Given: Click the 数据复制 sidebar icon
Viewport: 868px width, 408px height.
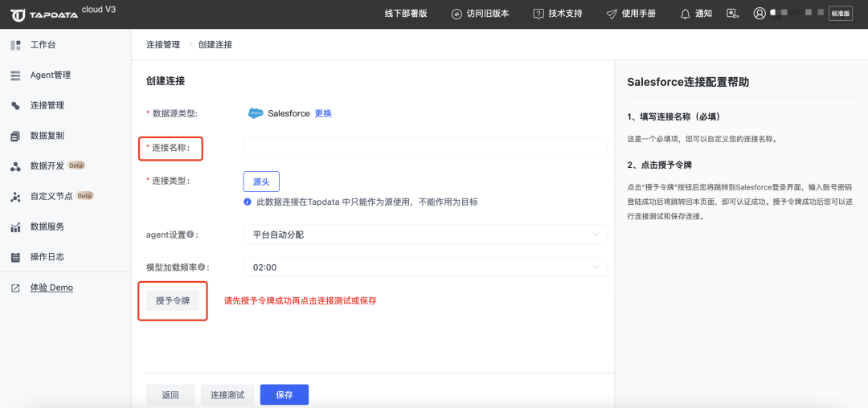Looking at the screenshot, I should click(x=15, y=136).
